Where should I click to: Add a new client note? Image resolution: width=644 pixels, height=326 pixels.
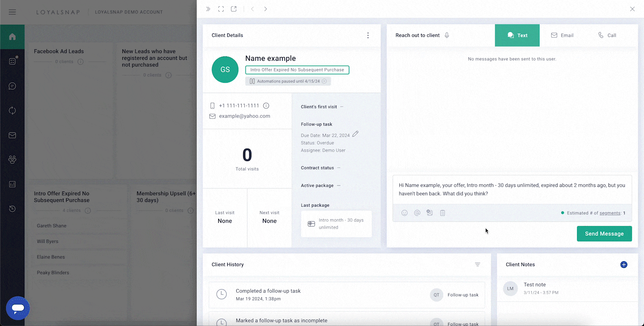624,264
